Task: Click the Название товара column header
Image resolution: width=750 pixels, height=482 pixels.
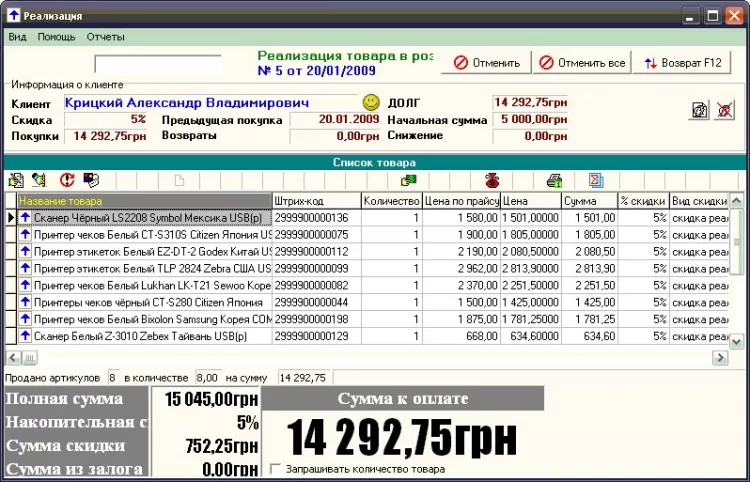Action: [144, 201]
